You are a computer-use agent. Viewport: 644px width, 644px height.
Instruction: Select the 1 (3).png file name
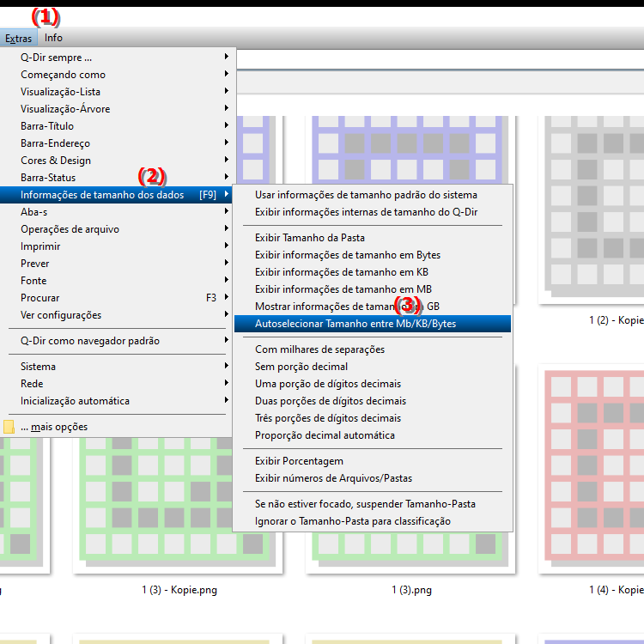(x=411, y=590)
